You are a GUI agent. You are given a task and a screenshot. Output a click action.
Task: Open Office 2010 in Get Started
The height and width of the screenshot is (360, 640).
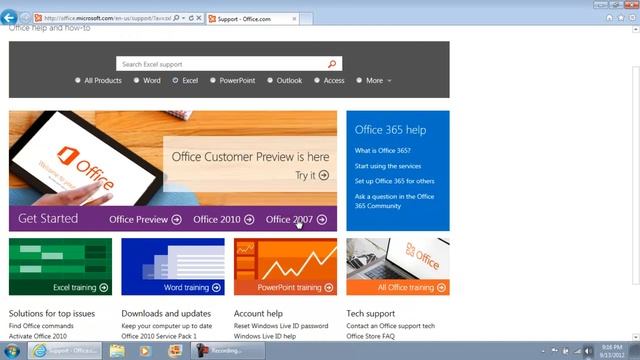[x=224, y=220]
